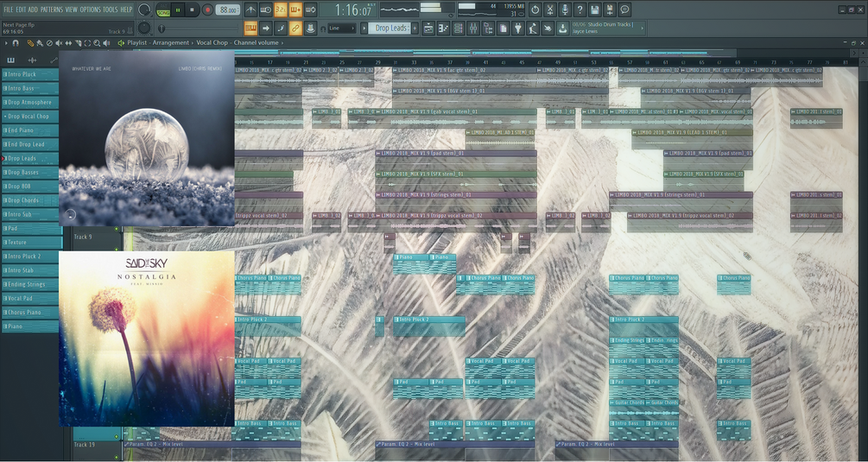The width and height of the screenshot is (868, 462).
Task: Toggle the metronome icon
Action: coord(250,10)
